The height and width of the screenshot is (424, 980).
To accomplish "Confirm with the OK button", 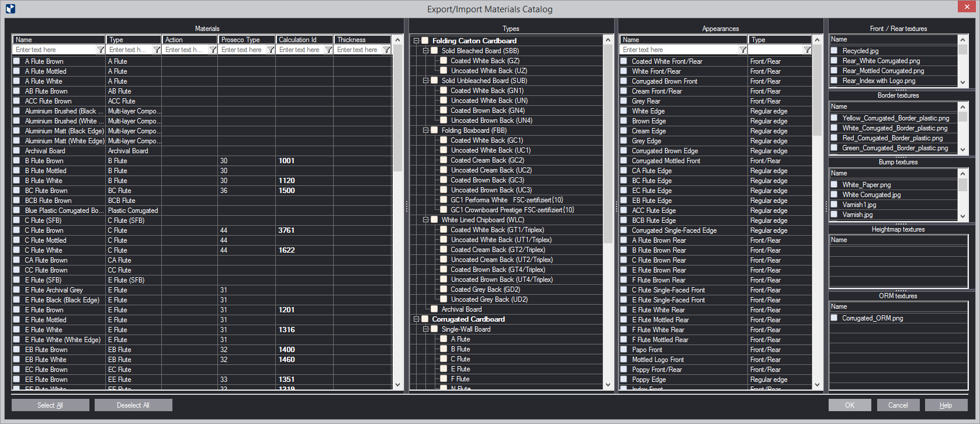I will (x=850, y=405).
